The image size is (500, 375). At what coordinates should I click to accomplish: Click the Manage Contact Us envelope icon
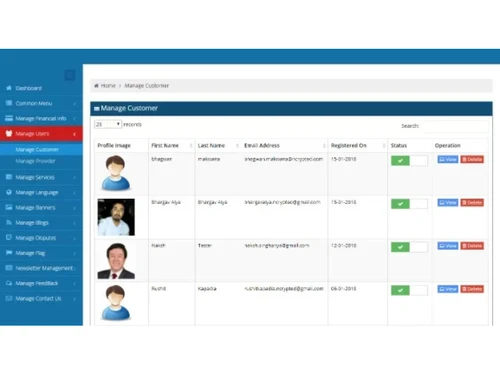[9, 298]
